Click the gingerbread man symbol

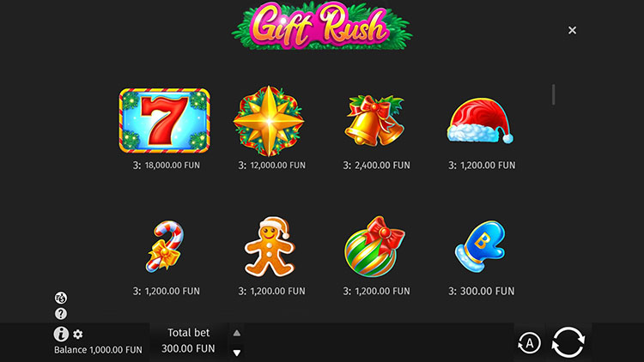pos(270,246)
